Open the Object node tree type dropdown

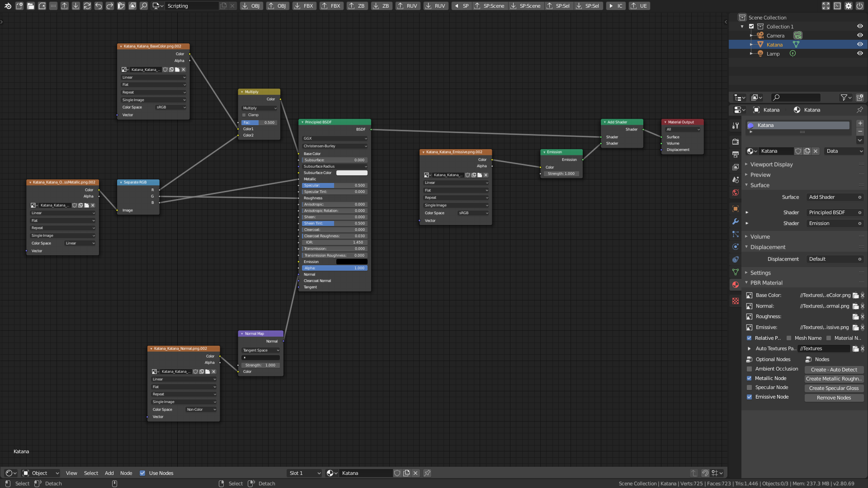coord(41,473)
